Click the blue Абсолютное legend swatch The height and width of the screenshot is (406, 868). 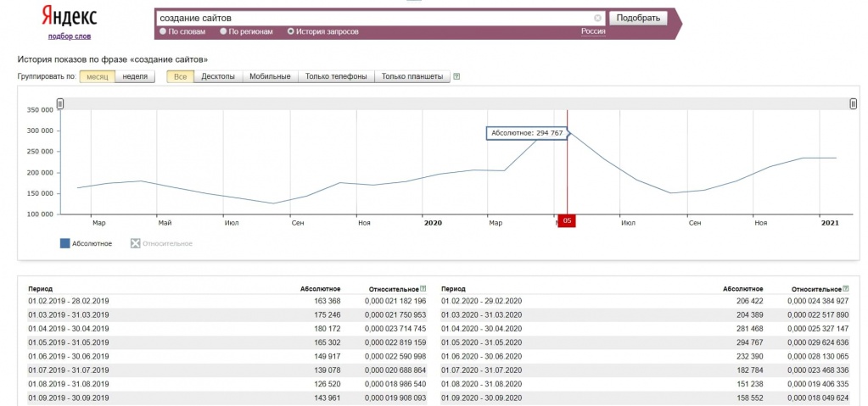pyautogui.click(x=65, y=243)
